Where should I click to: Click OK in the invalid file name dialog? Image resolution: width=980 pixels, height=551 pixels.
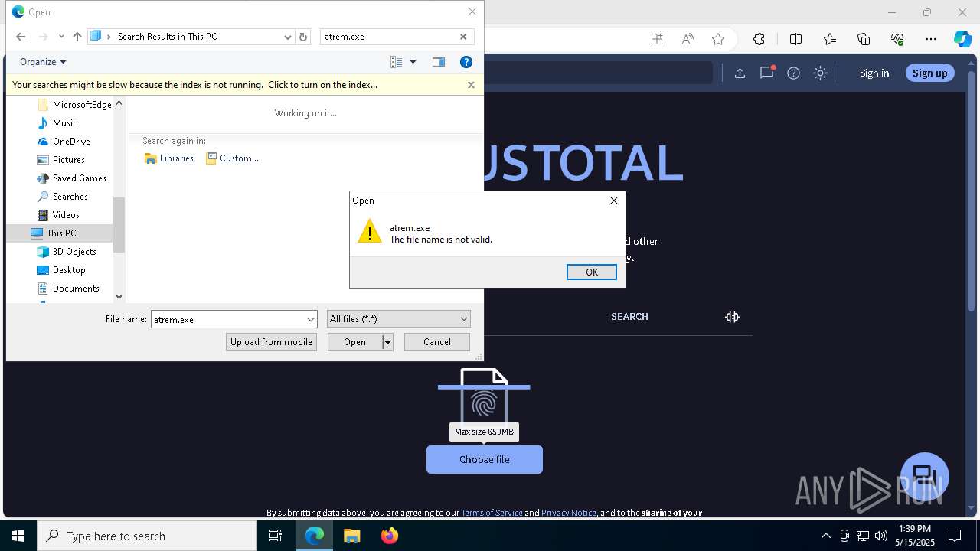pos(591,272)
